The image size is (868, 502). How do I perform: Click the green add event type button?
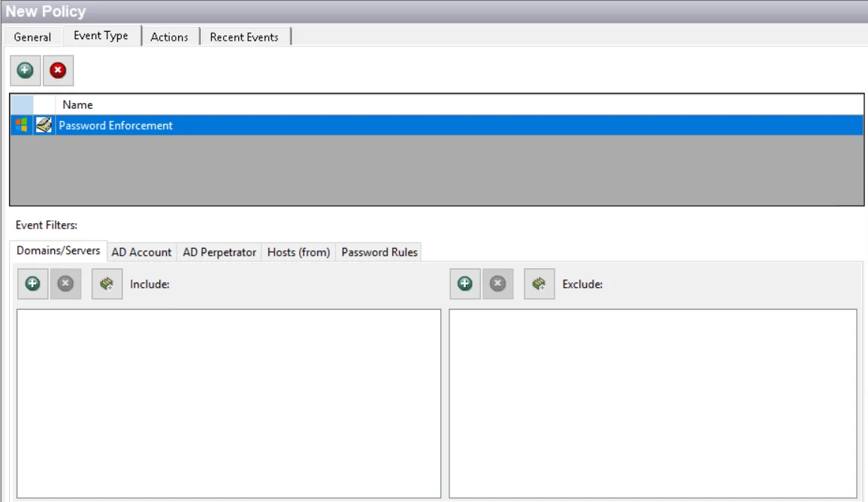pyautogui.click(x=26, y=71)
